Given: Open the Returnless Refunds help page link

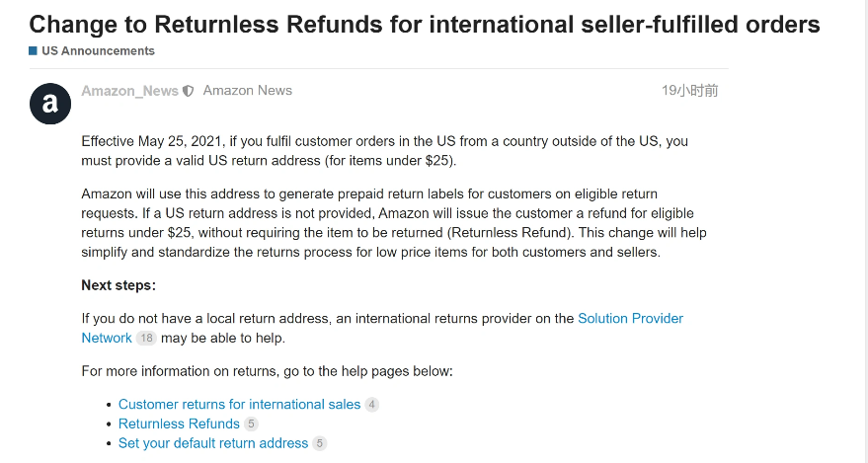Looking at the screenshot, I should click(x=179, y=424).
